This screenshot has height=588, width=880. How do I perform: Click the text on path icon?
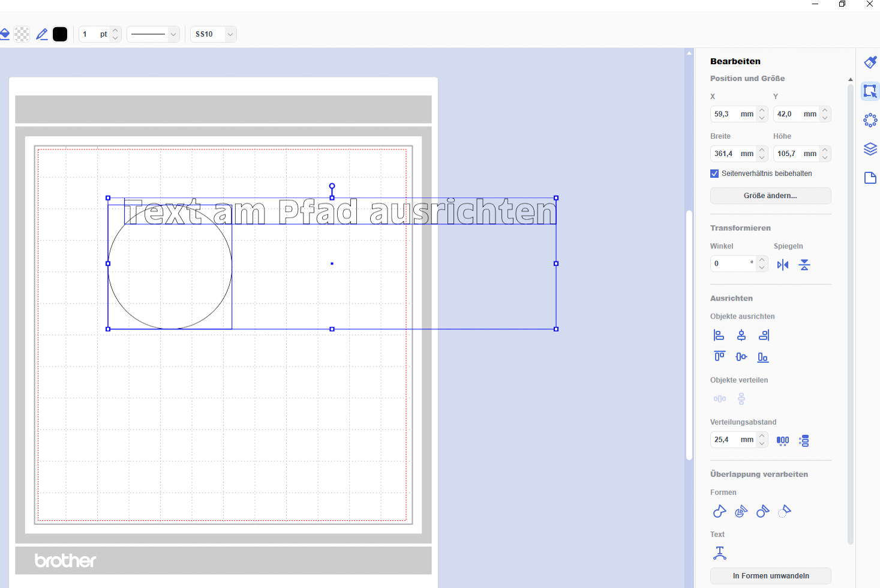tap(719, 553)
